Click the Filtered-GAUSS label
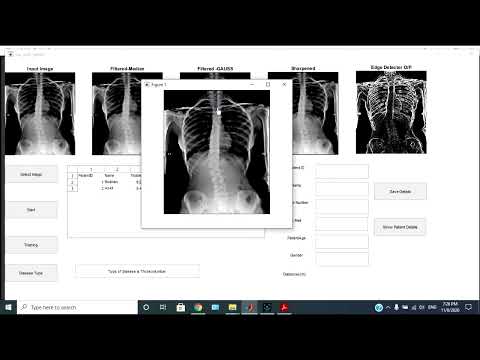Viewport: 480px width, 360px height. (215, 69)
